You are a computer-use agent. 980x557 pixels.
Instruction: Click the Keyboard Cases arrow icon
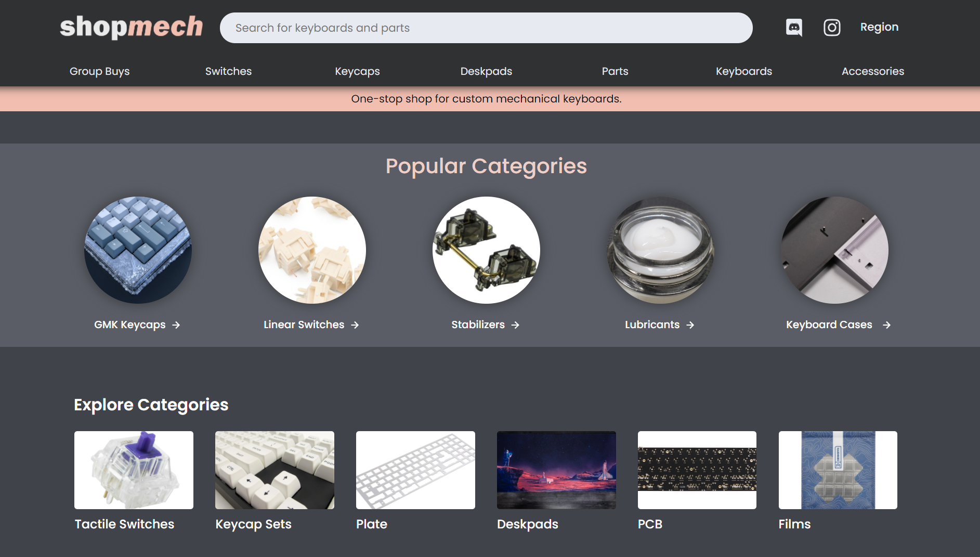point(886,325)
